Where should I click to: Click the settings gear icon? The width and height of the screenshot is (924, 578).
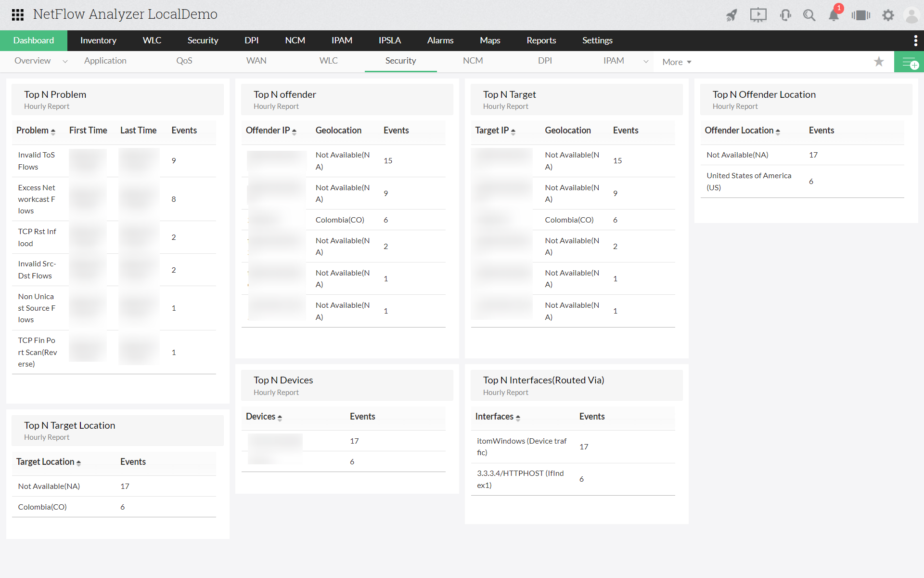(888, 15)
